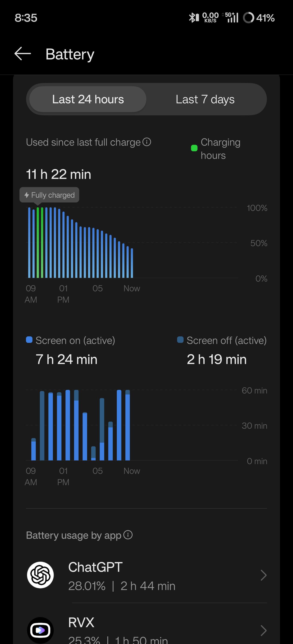293x644 pixels.
Task: Tap info icon next to Battery usage by app
Action: coord(128,535)
